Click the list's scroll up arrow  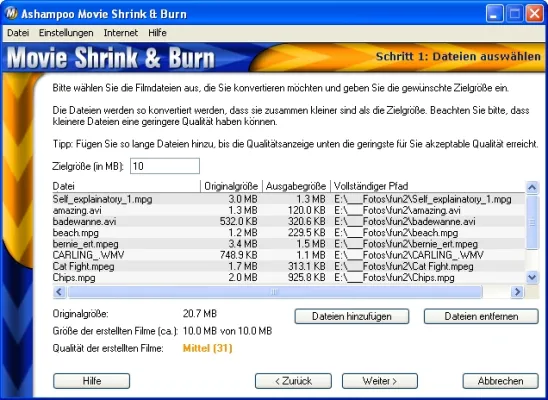(532, 188)
